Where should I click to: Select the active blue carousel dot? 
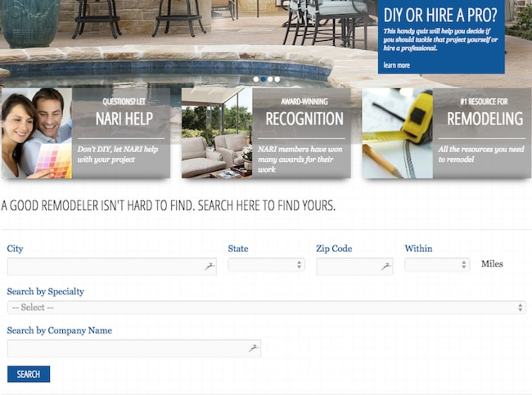click(x=263, y=79)
